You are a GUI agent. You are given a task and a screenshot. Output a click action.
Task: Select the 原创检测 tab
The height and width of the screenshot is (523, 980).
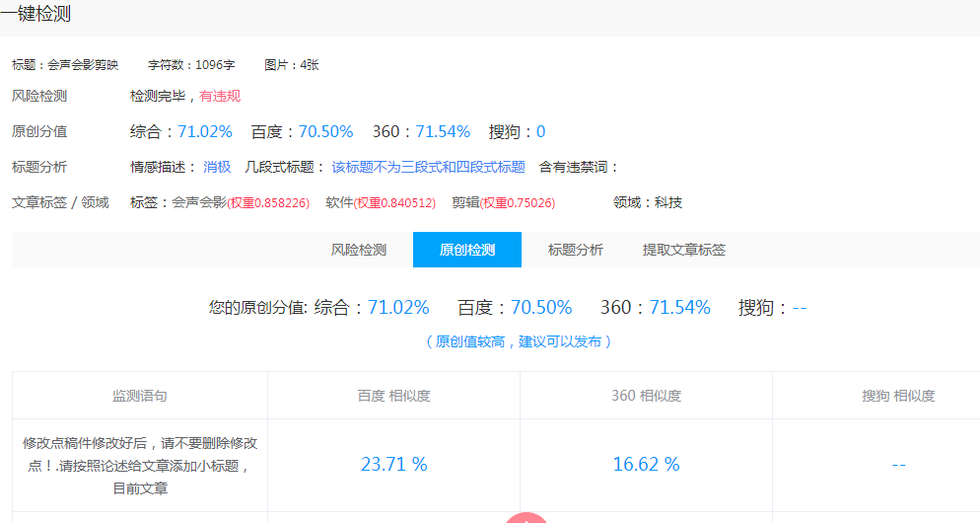[467, 250]
